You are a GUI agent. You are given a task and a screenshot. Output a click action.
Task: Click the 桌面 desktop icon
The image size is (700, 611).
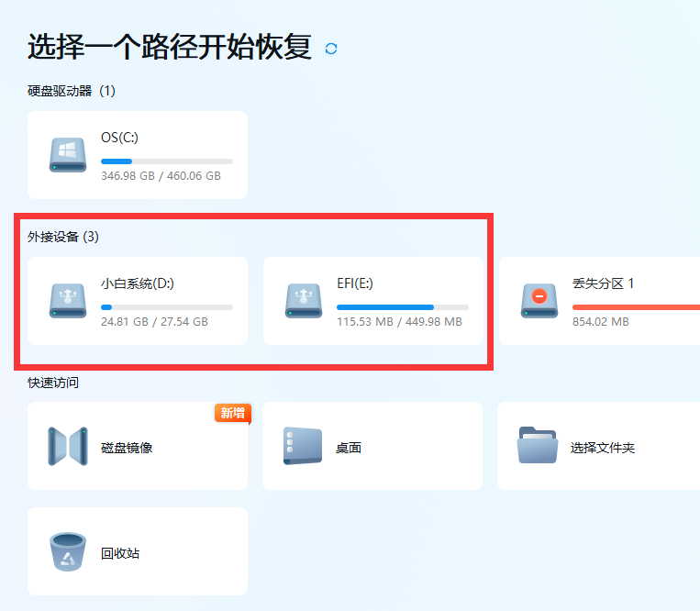click(303, 446)
